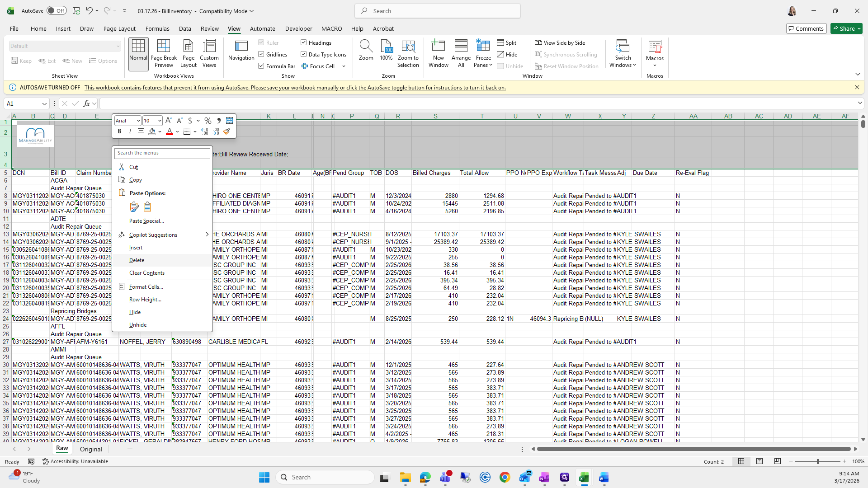Click the Freeze Panes icon
The width and height of the screenshot is (868, 488).
483,47
